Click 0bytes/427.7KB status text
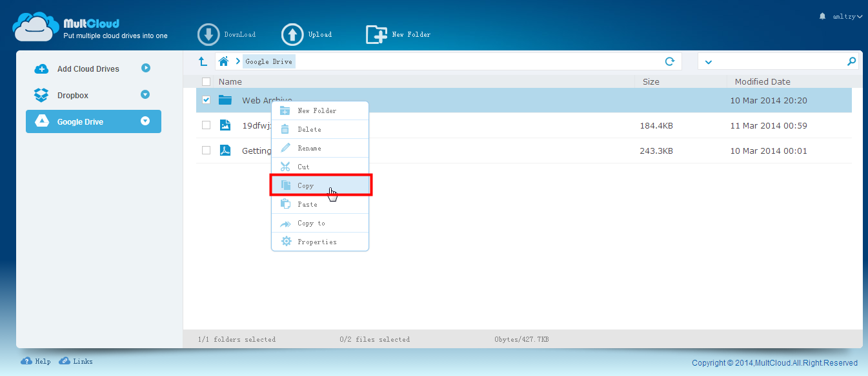868x376 pixels. pos(521,339)
